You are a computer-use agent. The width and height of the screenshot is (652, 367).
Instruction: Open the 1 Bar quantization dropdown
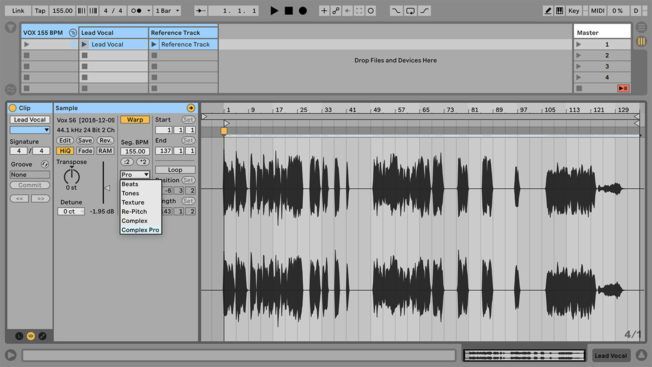point(167,11)
